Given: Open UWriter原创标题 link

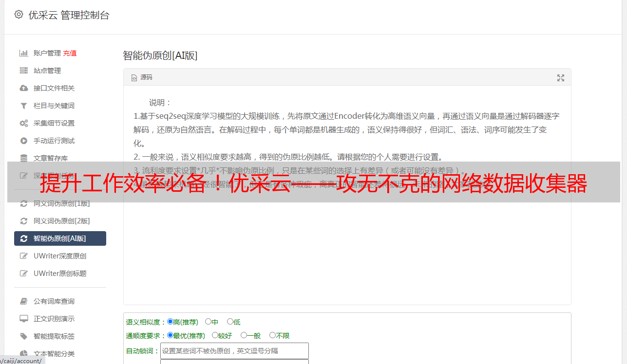Looking at the screenshot, I should [x=60, y=273].
